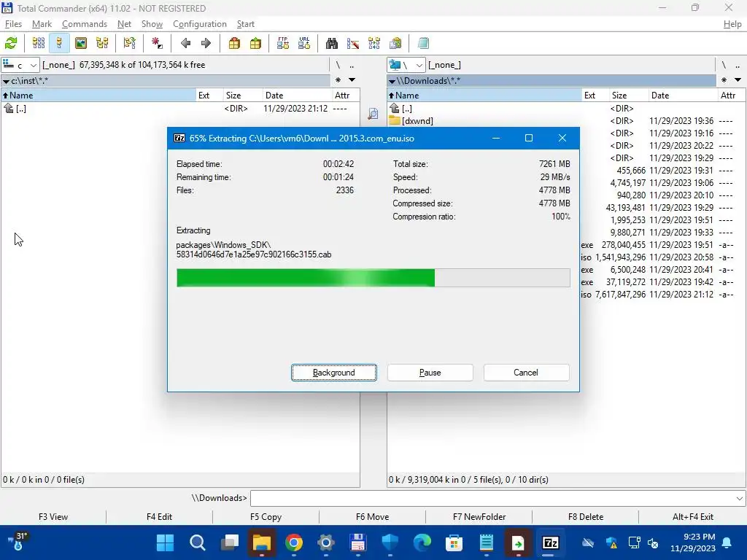Pause the 7-Zip extraction

click(x=430, y=373)
